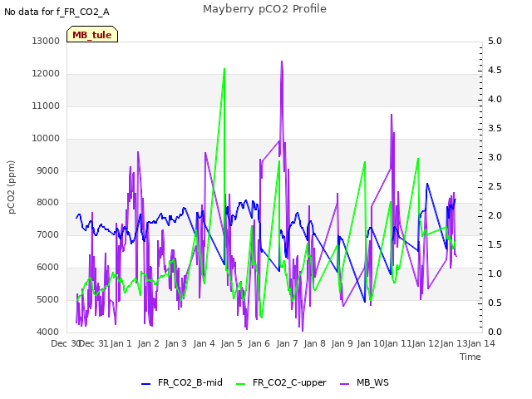Viewport: 532px width, 399px height.
Task: Click the Jan 13 date label
Action: pyautogui.click(x=454, y=343)
